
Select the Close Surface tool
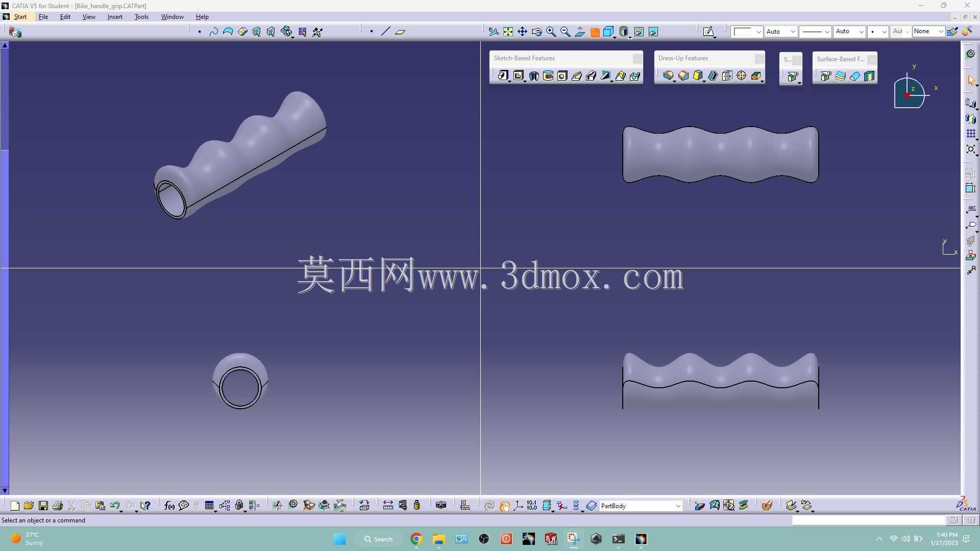854,77
